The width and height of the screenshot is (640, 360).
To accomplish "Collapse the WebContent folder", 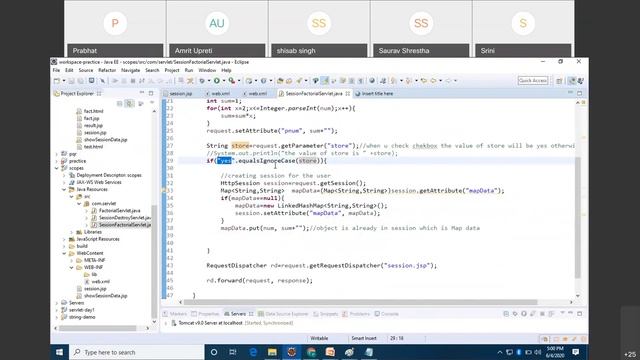I will coord(64,253).
